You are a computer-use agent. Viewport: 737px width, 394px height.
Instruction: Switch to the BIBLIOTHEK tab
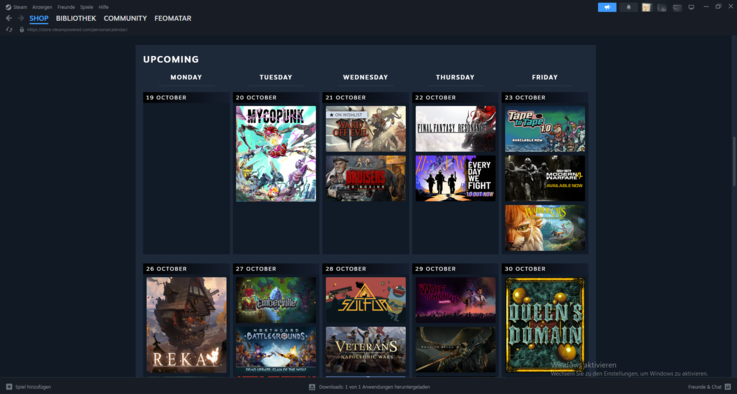coord(76,18)
